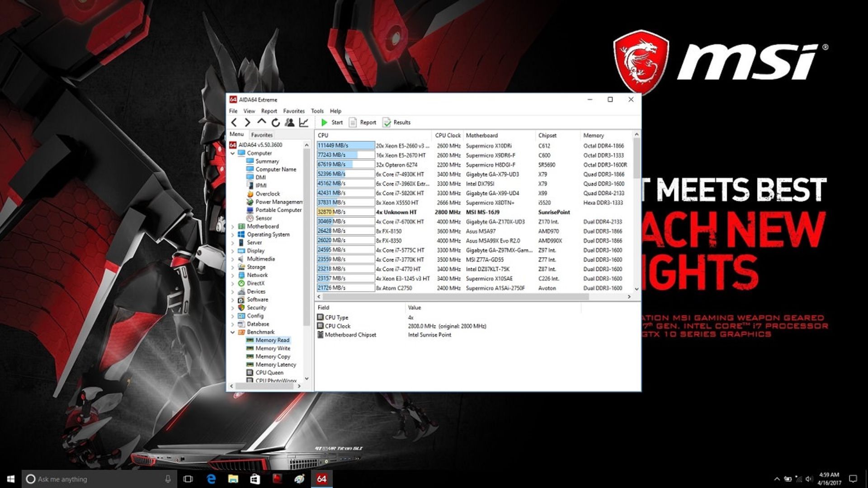
Task: Open the View menu
Action: [249, 111]
